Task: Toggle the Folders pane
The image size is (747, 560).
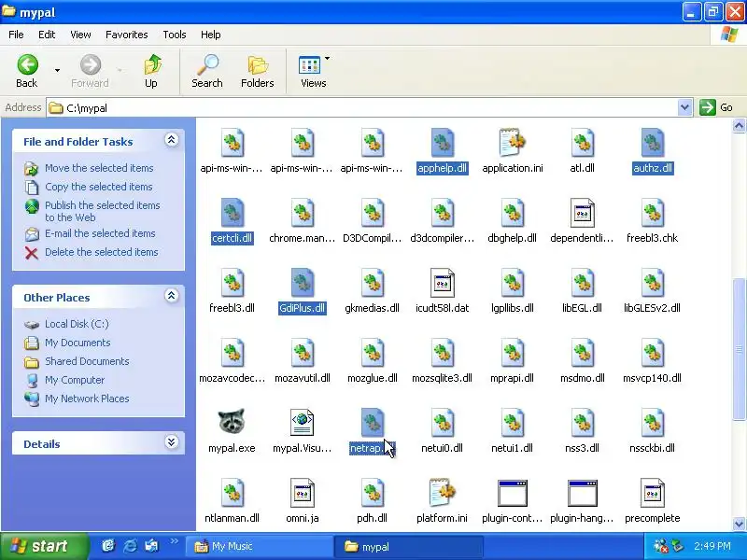Action: (258, 71)
